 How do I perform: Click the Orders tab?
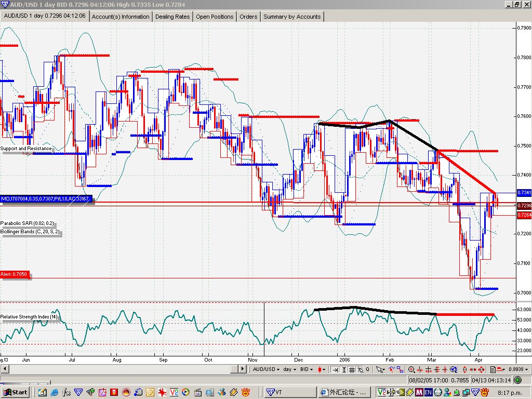(248, 17)
